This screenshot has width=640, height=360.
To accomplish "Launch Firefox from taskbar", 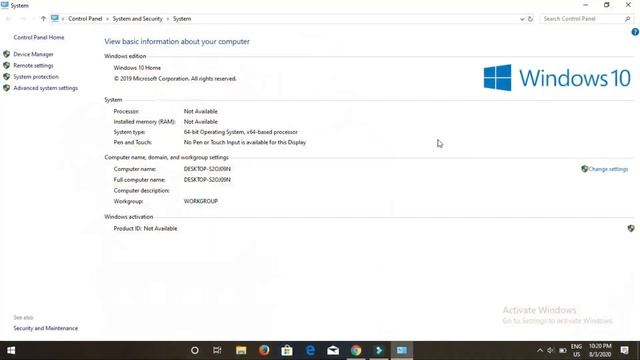I will click(264, 350).
